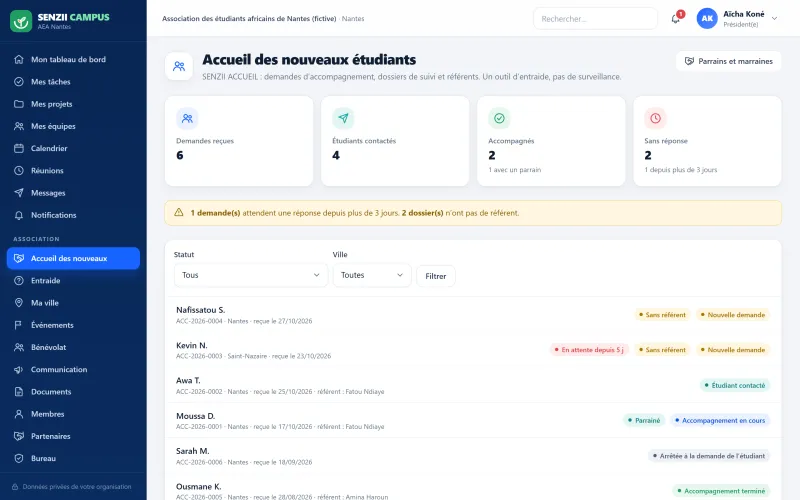Click the SENZII CAMPUS logo icon
The image size is (800, 500).
pos(21,21)
